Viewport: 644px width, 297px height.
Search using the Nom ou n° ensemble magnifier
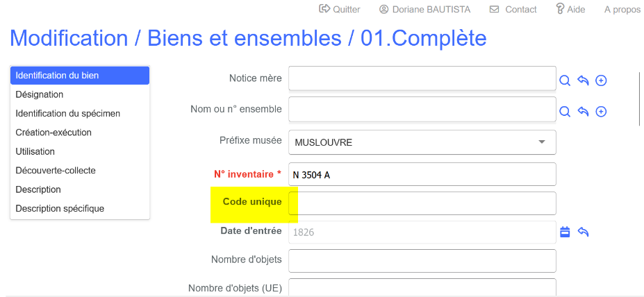pos(565,112)
